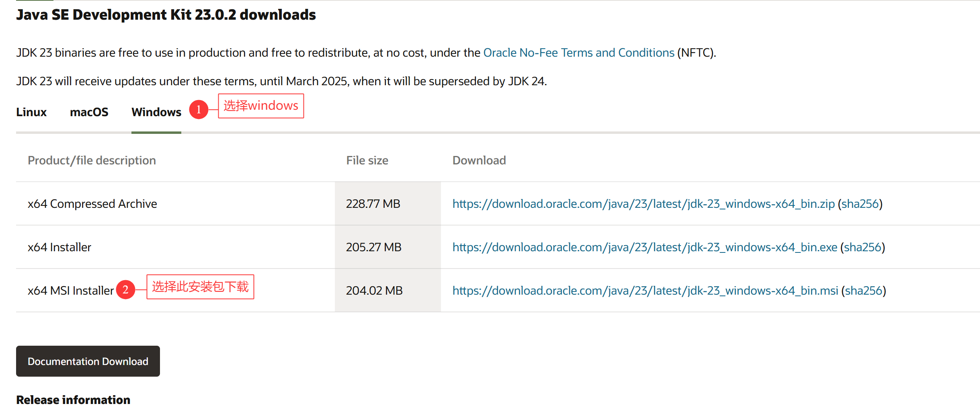Open sha256 link for the msi installer
Screen dimensions: 980x406
[x=864, y=291]
